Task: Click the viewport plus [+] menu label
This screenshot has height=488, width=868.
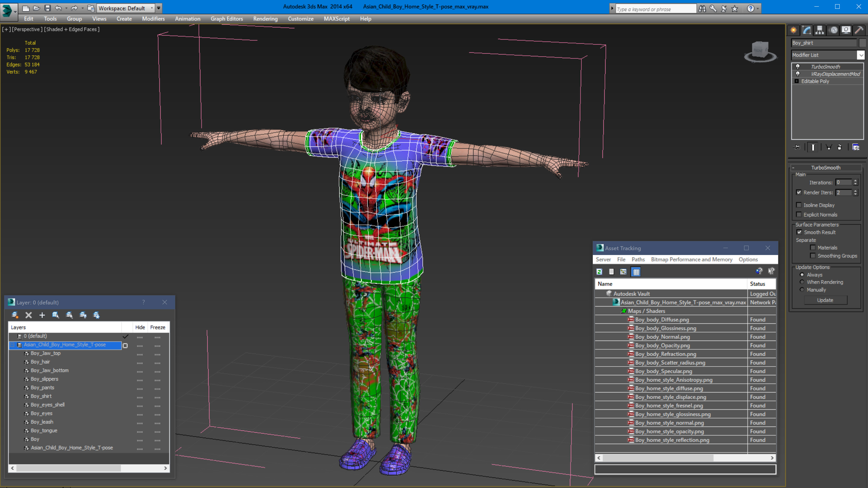Action: (6, 29)
